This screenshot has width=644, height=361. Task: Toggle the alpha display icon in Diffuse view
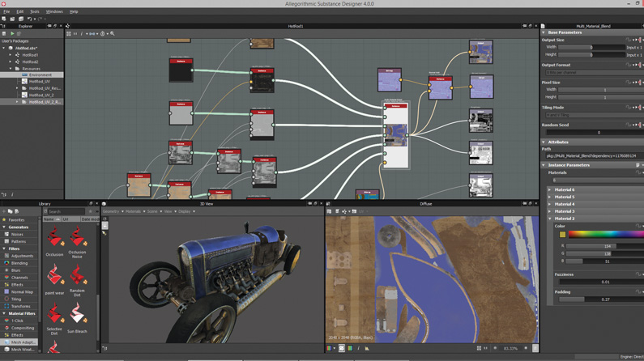[x=341, y=348]
